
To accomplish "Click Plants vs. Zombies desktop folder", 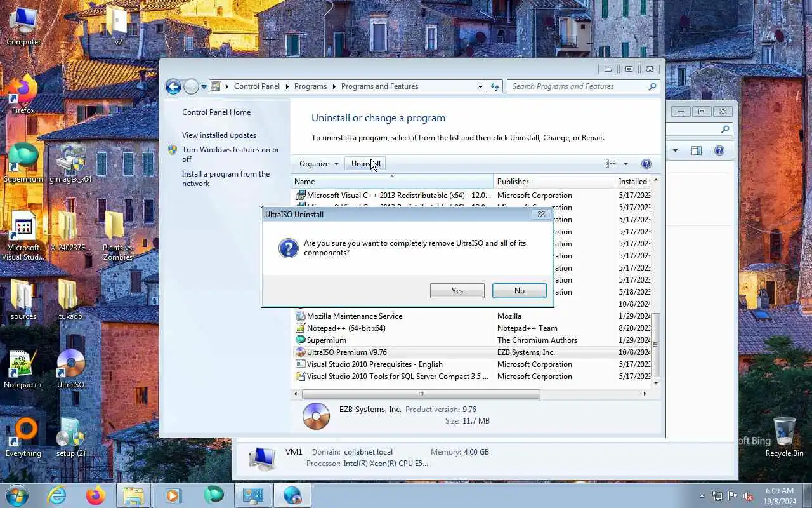I will (117, 236).
